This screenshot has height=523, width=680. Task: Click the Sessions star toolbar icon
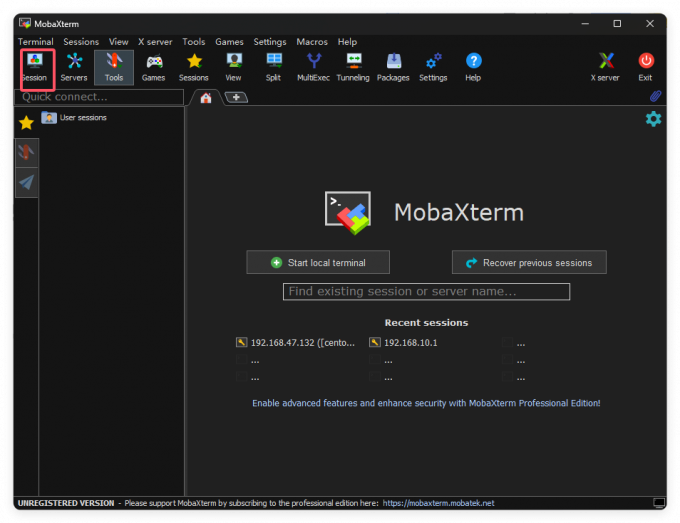pos(194,68)
